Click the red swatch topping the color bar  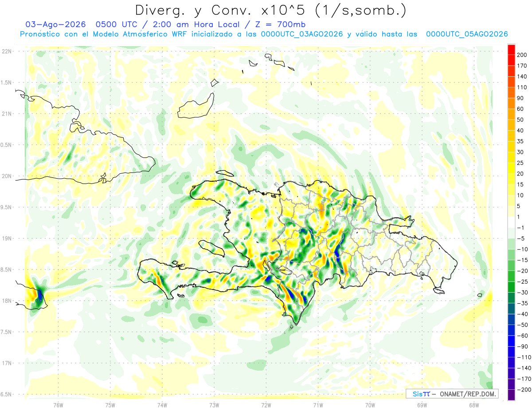[x=511, y=50]
